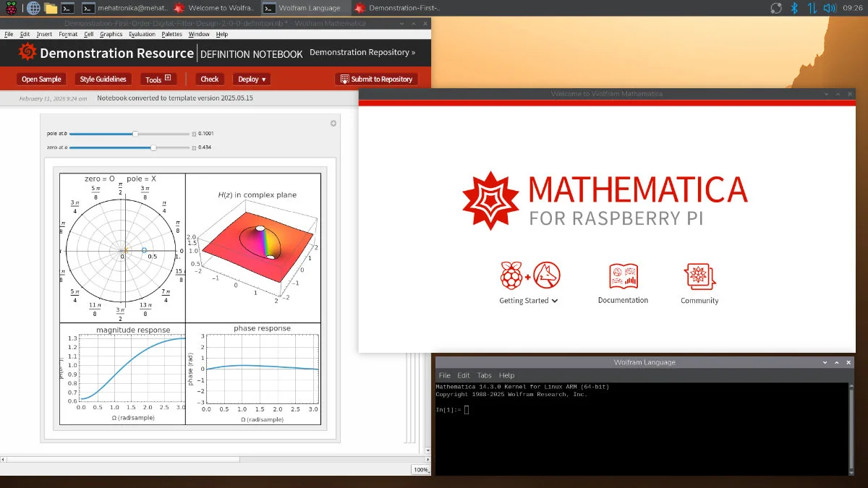868x488 pixels.
Task: Click the Bluetooth tray icon
Action: click(793, 8)
